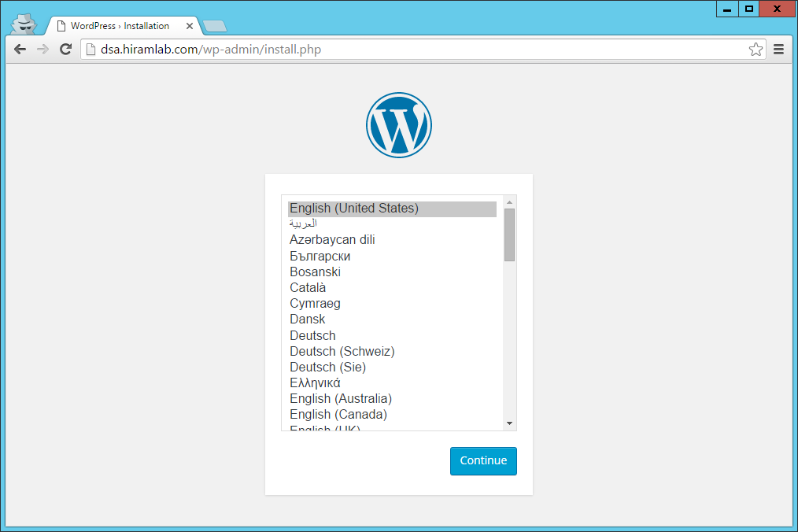
Task: Select Bosanski language
Action: click(x=393, y=272)
